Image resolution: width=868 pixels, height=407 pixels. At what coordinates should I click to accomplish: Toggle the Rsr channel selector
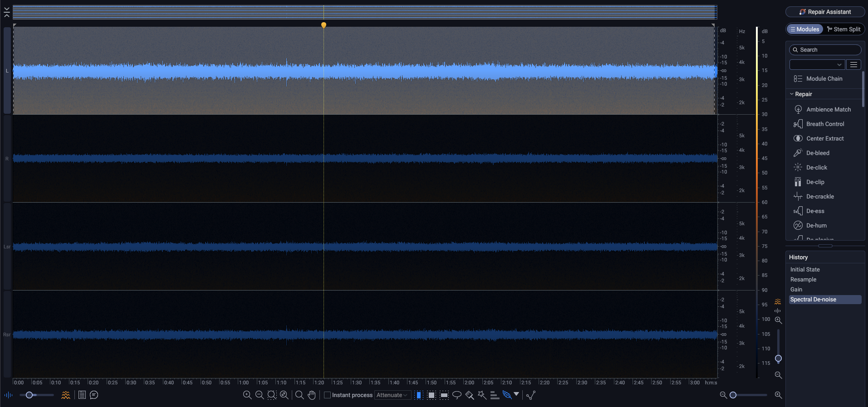7,334
